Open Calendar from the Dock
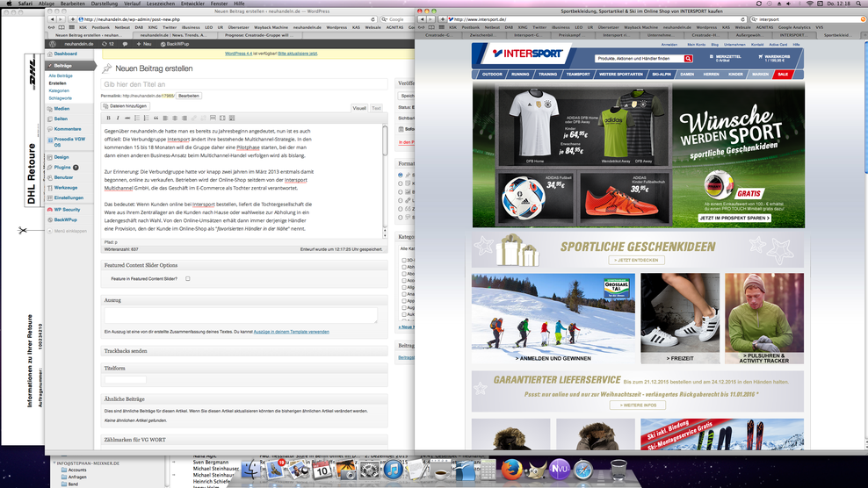 (x=322, y=470)
